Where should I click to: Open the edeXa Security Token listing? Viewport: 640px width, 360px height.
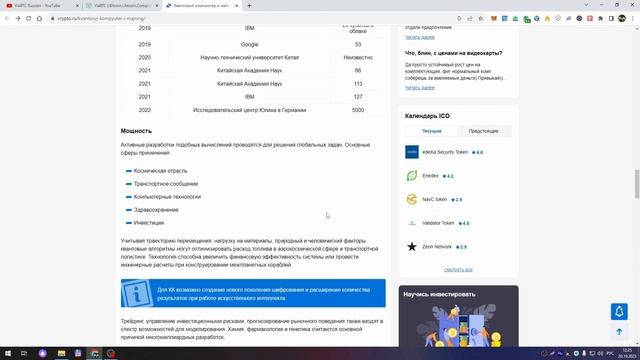[x=445, y=152]
